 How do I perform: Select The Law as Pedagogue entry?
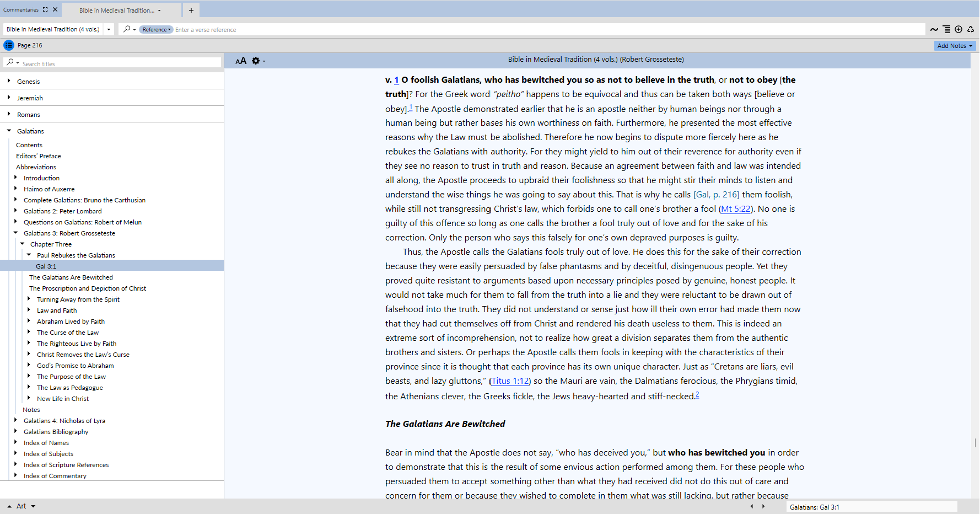70,388
